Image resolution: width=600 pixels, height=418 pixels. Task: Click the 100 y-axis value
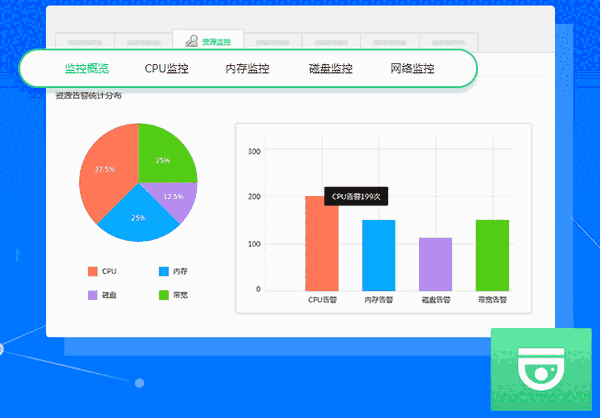pyautogui.click(x=254, y=244)
